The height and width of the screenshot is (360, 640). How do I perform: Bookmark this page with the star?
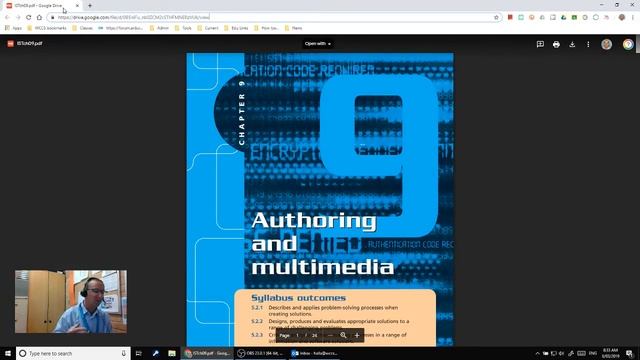coord(496,17)
